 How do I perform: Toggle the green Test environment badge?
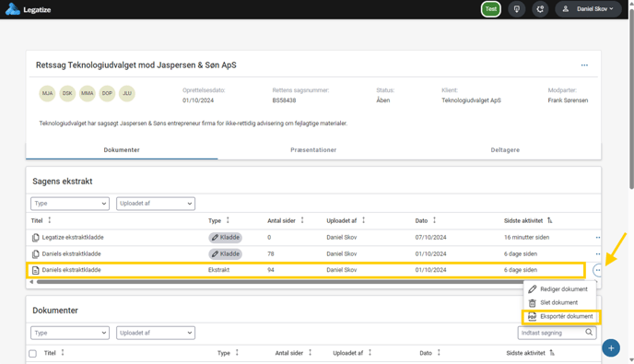click(x=491, y=9)
